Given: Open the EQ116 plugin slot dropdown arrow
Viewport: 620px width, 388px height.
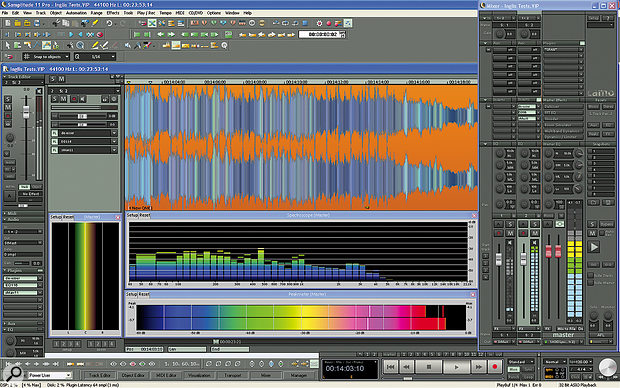Looking at the screenshot, I should pos(114,142).
